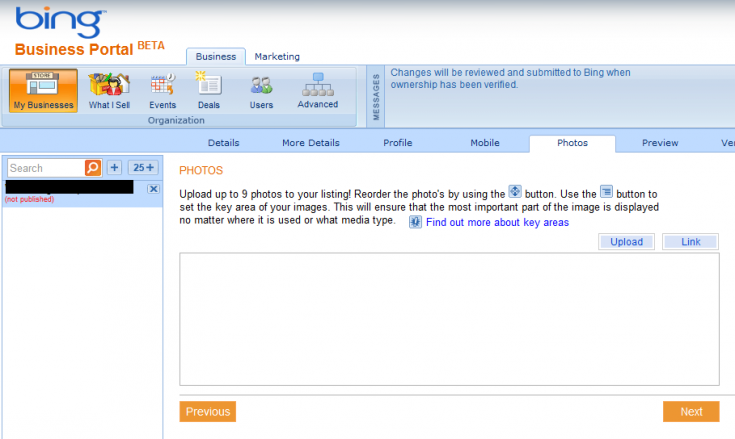The image size is (735, 439).
Task: Open the Preview tab
Action: tap(660, 143)
